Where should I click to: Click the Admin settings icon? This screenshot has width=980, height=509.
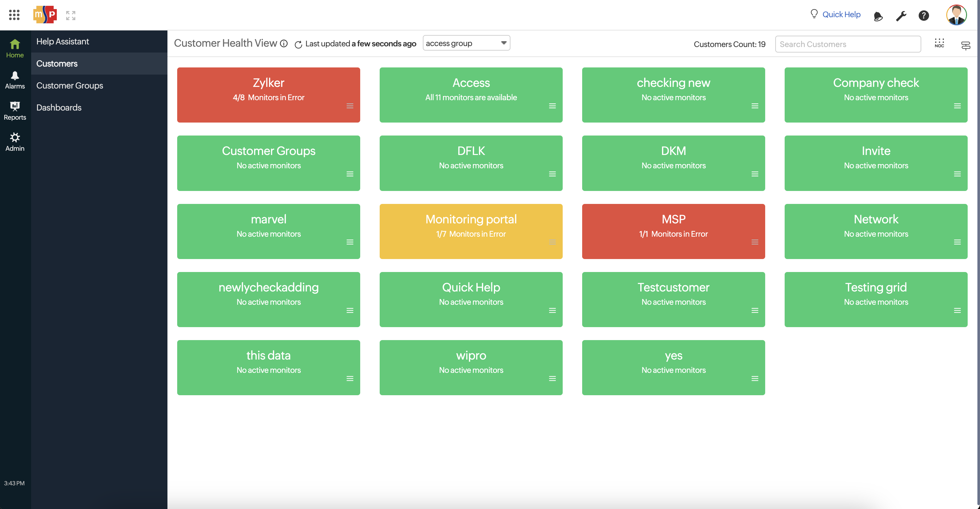[14, 137]
